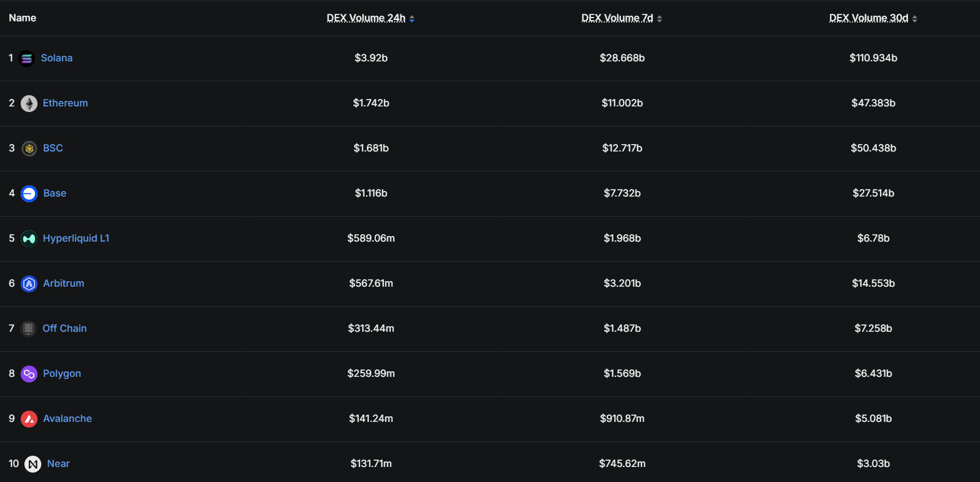Click the Solana chain logo icon
Image resolution: width=980 pixels, height=482 pixels.
point(27,58)
